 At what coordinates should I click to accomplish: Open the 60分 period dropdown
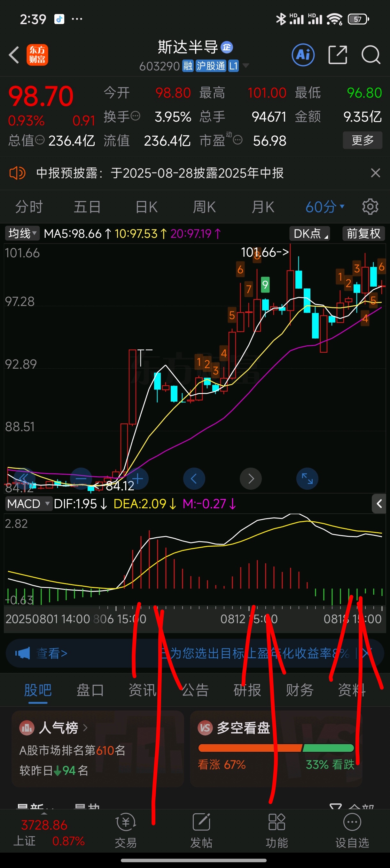[325, 206]
